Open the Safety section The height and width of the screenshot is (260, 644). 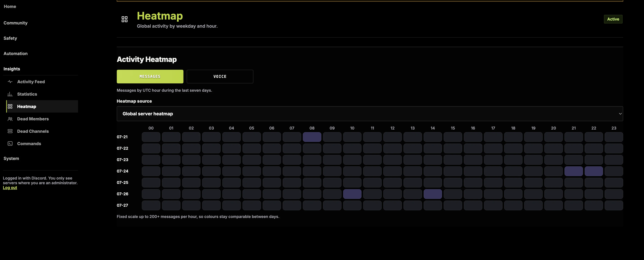(10, 38)
